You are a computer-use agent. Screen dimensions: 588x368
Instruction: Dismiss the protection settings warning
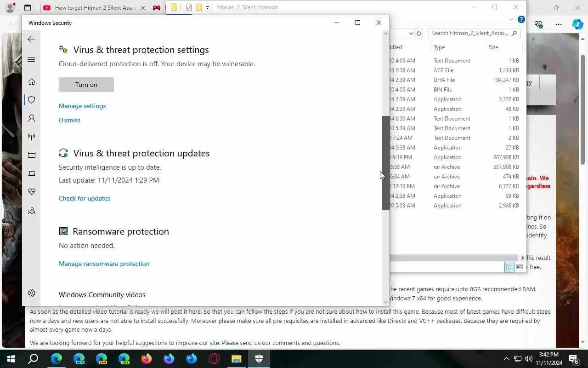tap(69, 120)
